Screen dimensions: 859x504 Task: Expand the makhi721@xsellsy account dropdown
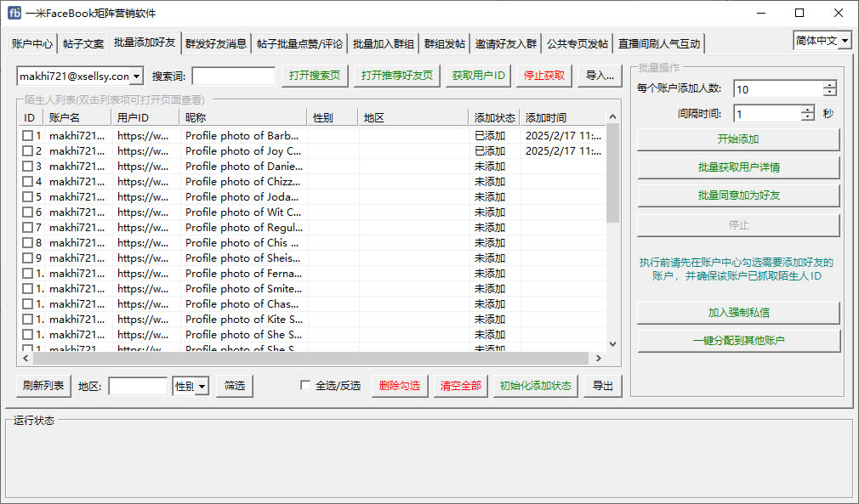136,76
